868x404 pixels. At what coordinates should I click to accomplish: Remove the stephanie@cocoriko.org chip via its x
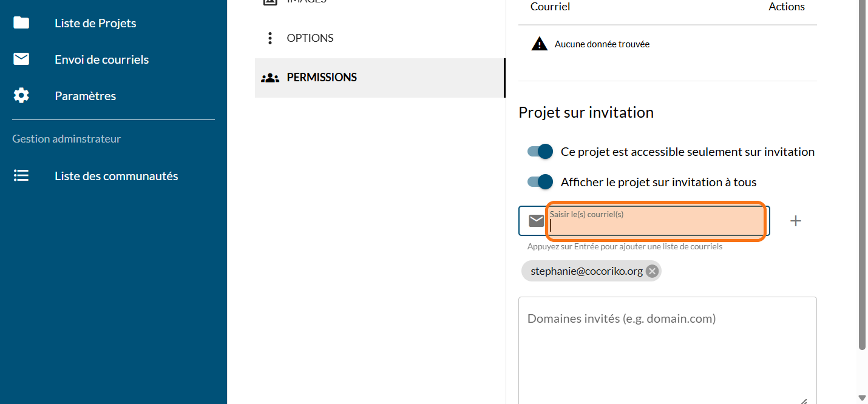652,271
